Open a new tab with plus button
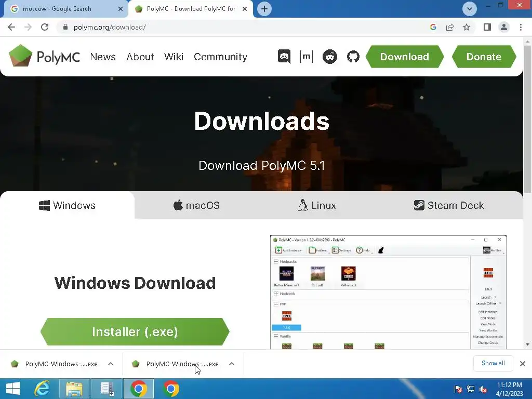The image size is (532, 399). 264,9
